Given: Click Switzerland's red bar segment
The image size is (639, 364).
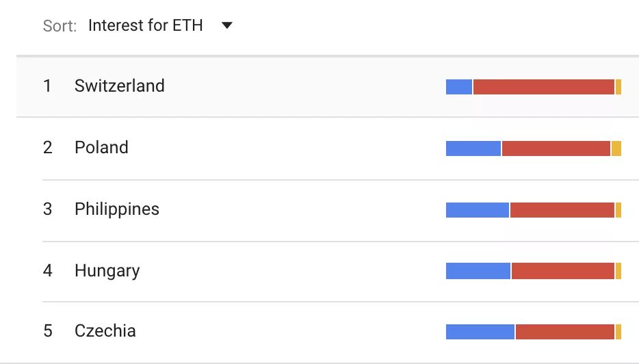Looking at the screenshot, I should 544,87.
